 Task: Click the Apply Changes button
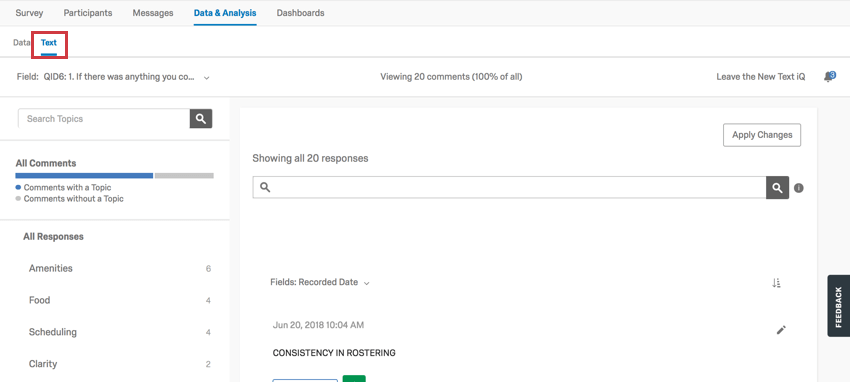(x=762, y=135)
